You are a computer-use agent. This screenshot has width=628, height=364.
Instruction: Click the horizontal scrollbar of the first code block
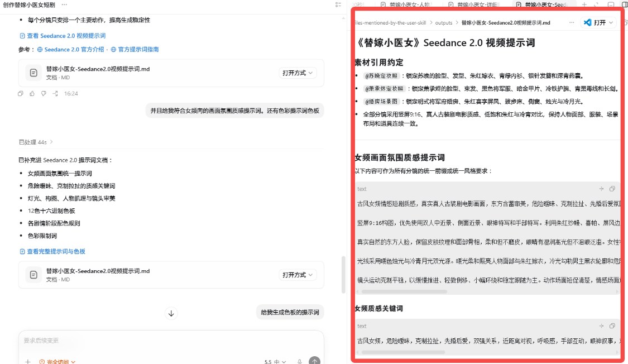point(404,291)
